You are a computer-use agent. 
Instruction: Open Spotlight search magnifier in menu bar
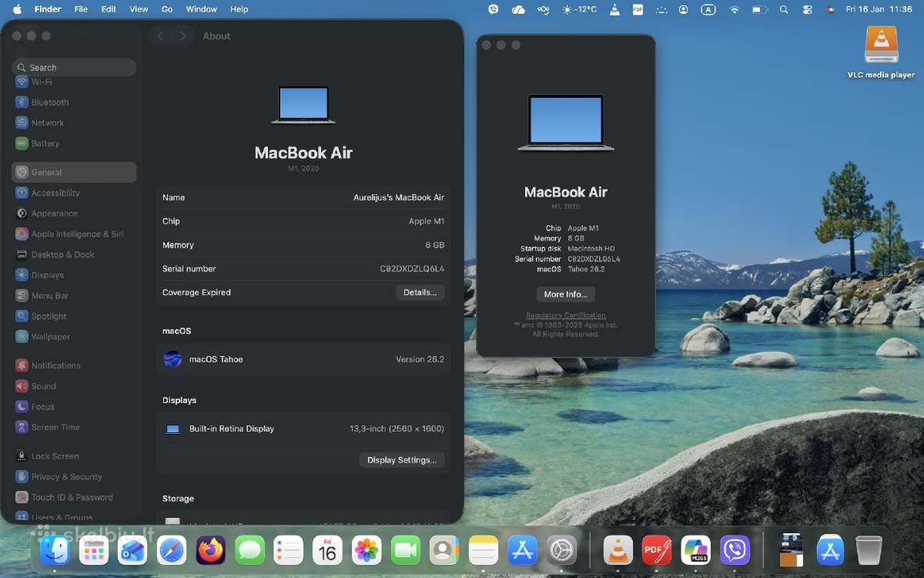coord(784,9)
